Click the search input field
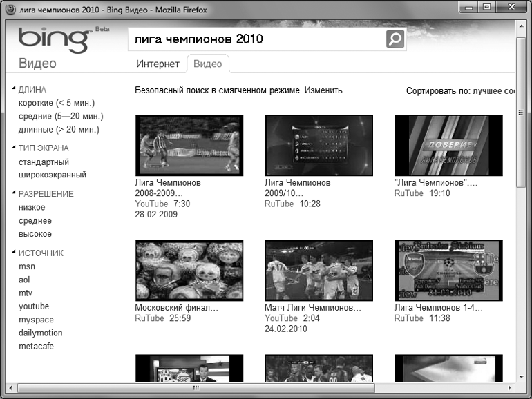This screenshot has width=532, height=399. pos(256,39)
